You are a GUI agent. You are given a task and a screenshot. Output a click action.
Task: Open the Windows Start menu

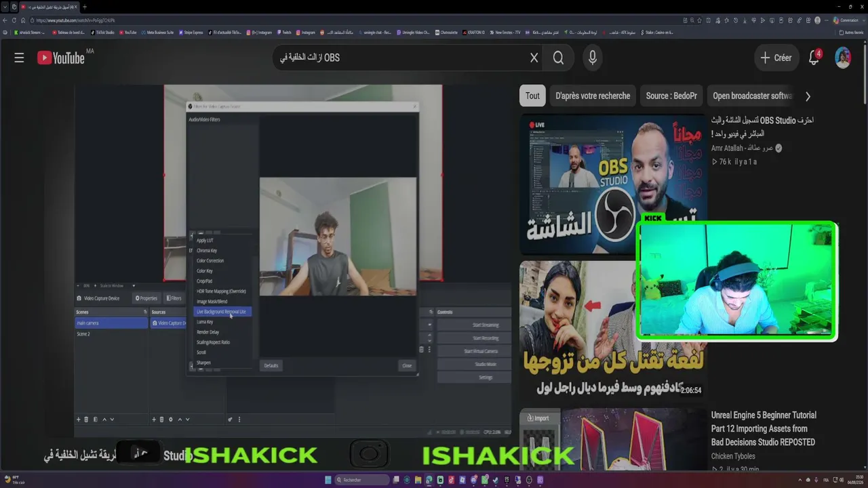(x=328, y=480)
